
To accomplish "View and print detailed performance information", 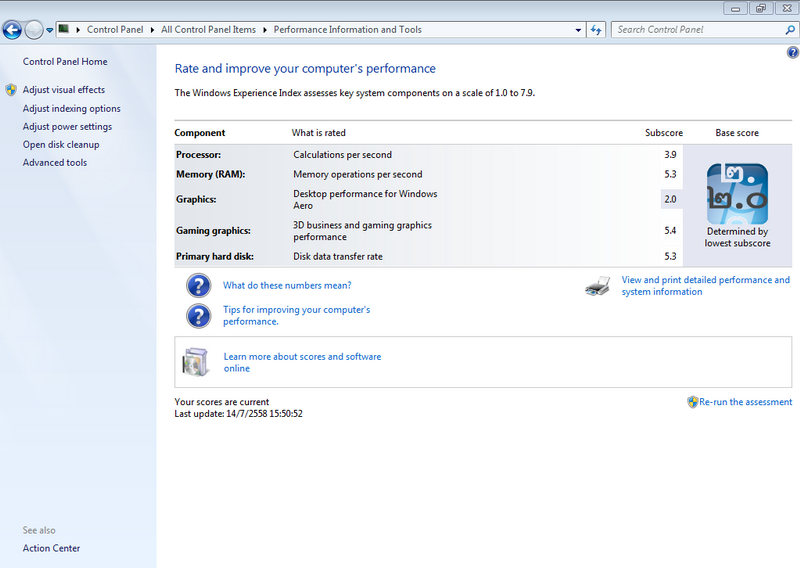I will point(706,286).
